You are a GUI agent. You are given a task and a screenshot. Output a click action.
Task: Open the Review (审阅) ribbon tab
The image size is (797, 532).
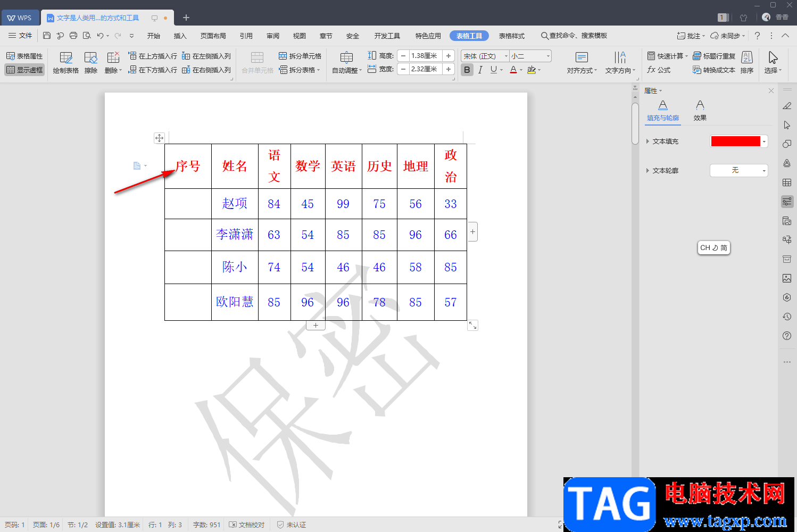coord(273,36)
